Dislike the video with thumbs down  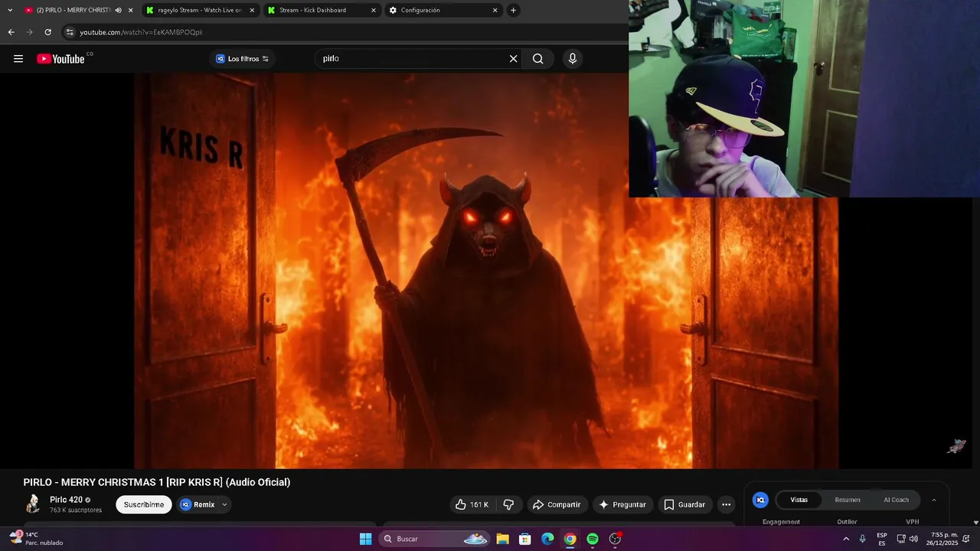(508, 504)
